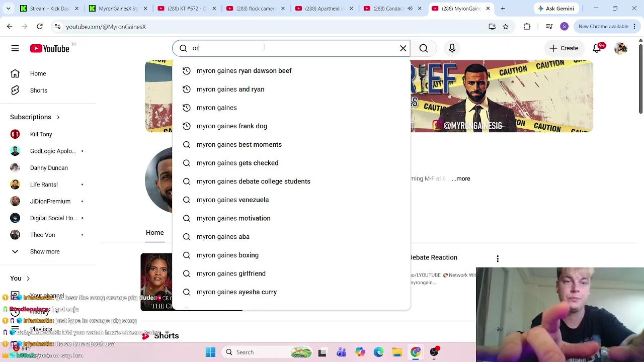Select suggestion myron gaines frank dog
The image size is (644, 362).
pyautogui.click(x=291, y=126)
